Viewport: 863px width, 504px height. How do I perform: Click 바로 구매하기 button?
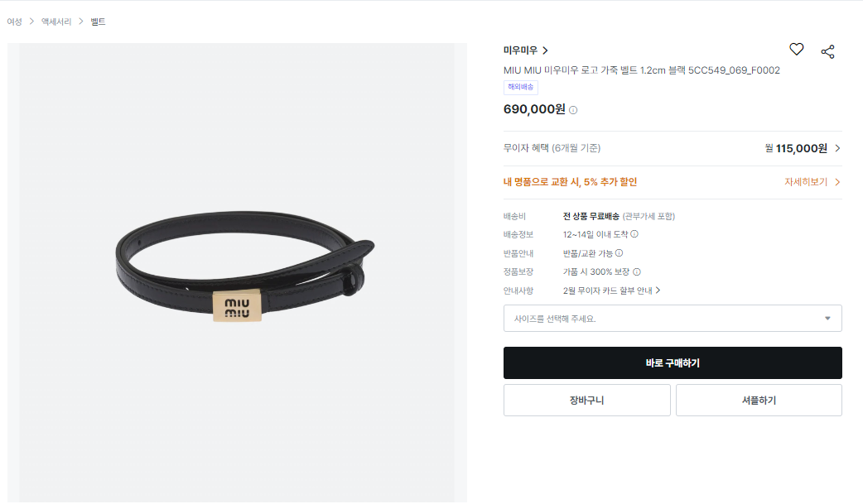[672, 362]
